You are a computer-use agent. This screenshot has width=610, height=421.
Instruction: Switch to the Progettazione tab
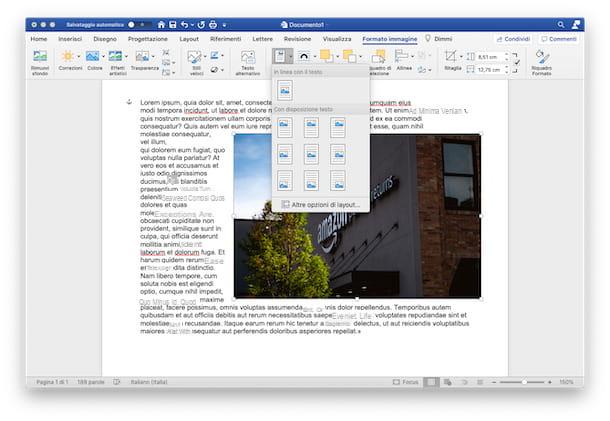tap(147, 39)
